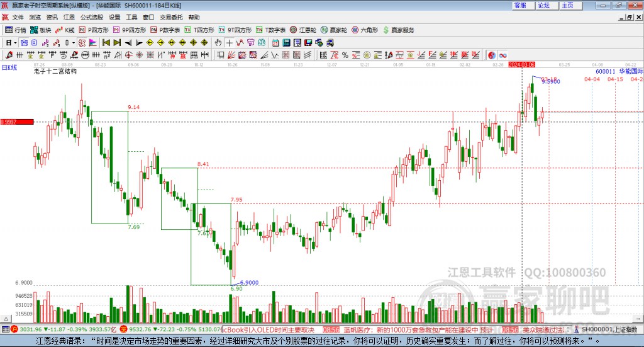Click the red floppy save icon
Image resolution: width=644 pixels, height=347 pixels.
click(x=308, y=43)
